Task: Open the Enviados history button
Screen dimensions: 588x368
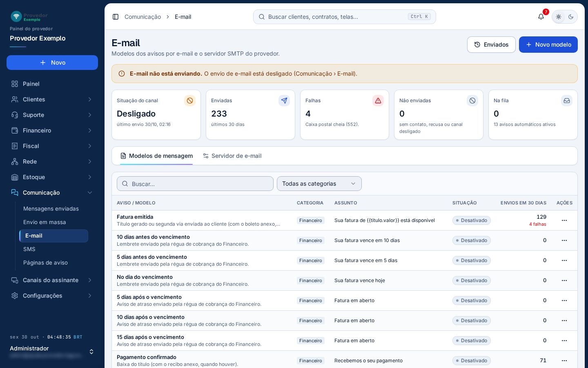Action: (x=491, y=45)
